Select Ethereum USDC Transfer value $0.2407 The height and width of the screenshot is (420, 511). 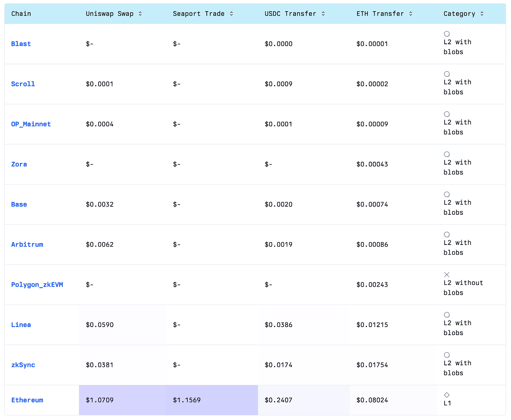(x=278, y=400)
